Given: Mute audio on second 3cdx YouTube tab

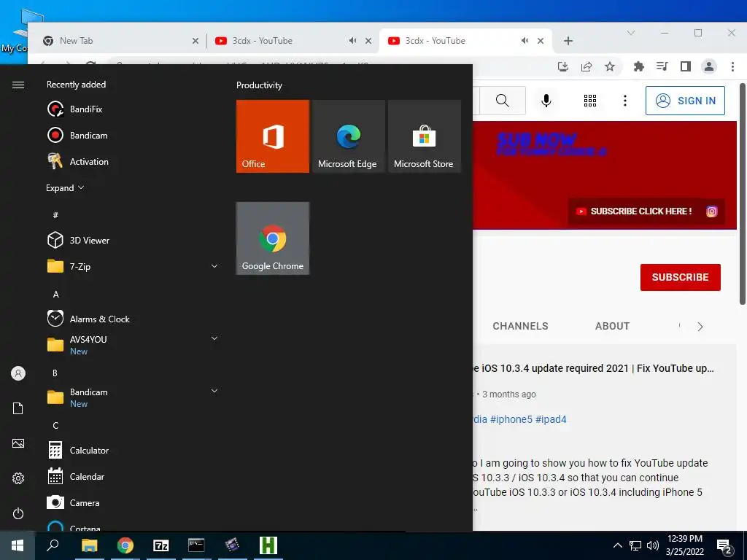Looking at the screenshot, I should [352, 41].
